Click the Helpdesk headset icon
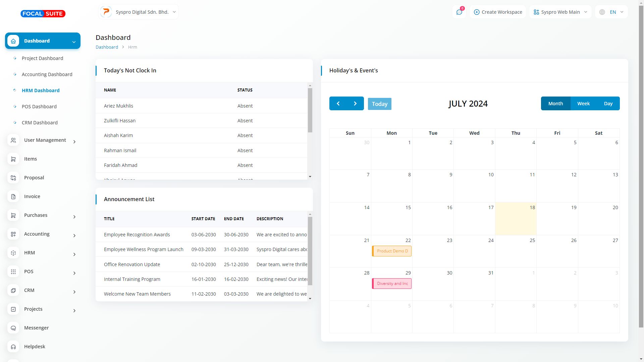The height and width of the screenshot is (362, 644). tap(13, 347)
